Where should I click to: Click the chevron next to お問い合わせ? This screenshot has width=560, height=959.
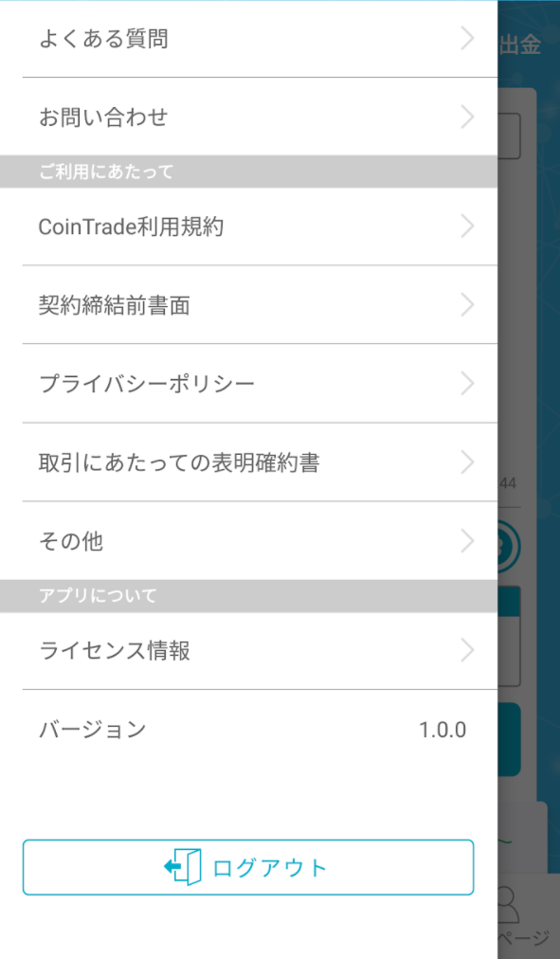(467, 117)
